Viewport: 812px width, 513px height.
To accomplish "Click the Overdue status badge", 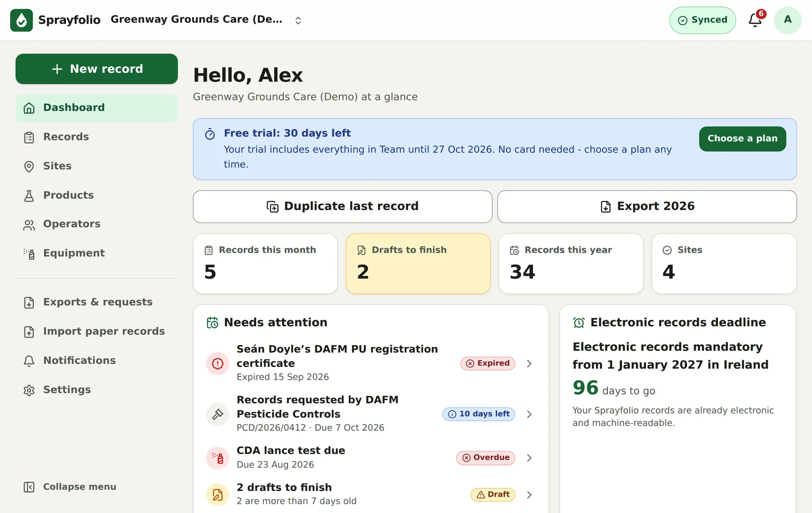I will pyautogui.click(x=486, y=458).
